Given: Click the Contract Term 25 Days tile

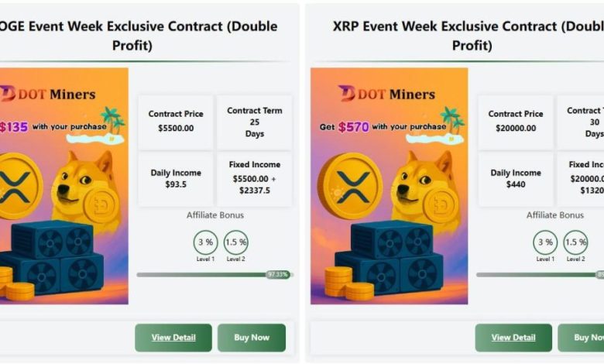Looking at the screenshot, I should click(x=254, y=122).
